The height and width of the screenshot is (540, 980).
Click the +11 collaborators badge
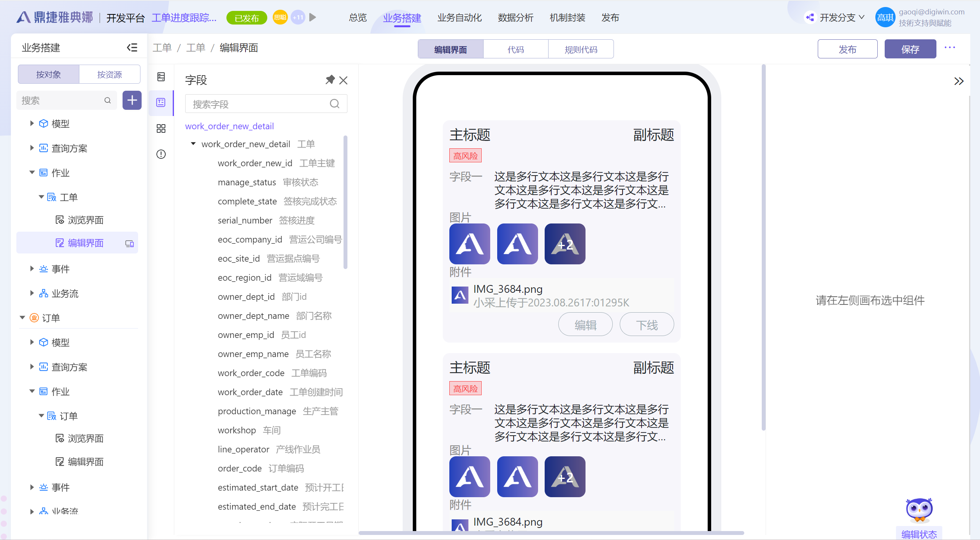[x=298, y=18]
